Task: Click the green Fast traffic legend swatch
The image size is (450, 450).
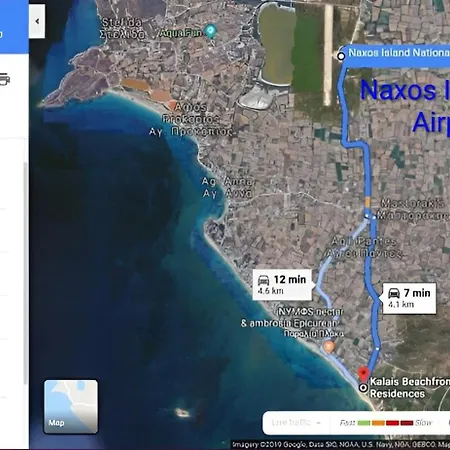Action: (x=364, y=423)
